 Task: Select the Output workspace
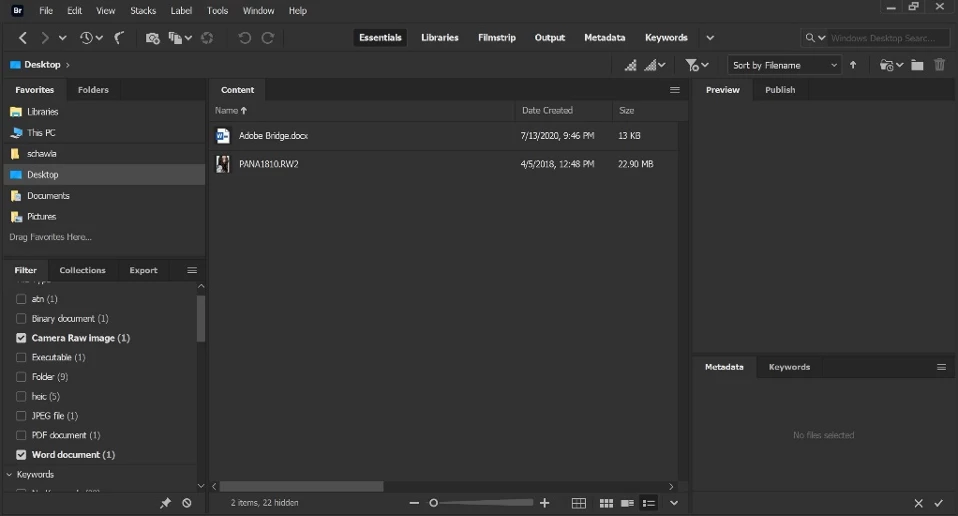[x=550, y=38]
